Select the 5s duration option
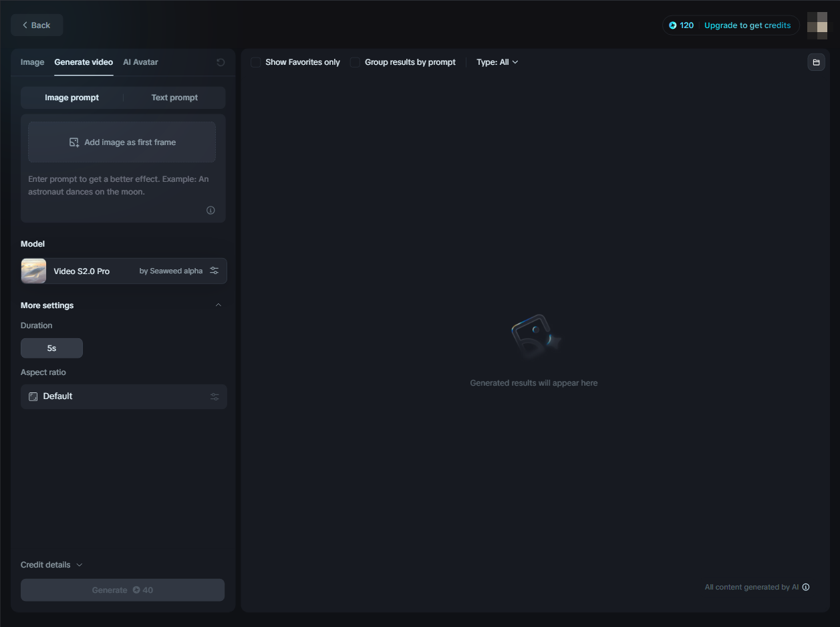840x627 pixels. point(51,348)
